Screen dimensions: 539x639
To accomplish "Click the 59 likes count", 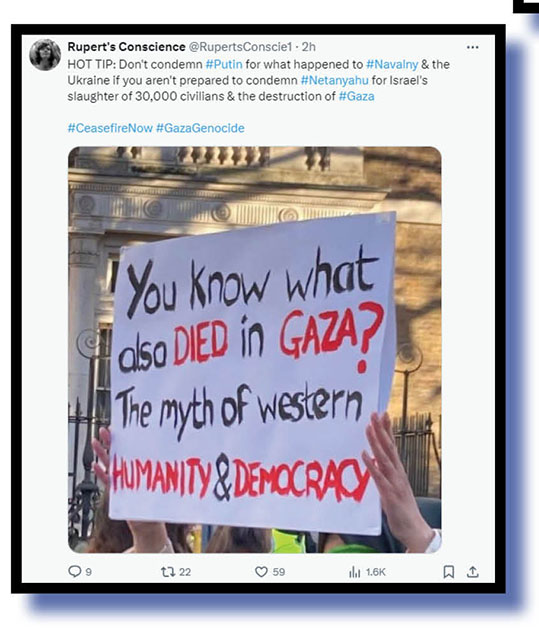I will tap(279, 572).
